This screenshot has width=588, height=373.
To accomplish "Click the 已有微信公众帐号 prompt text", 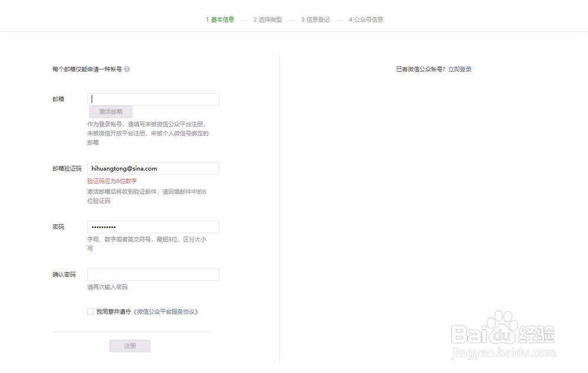I will tap(423, 69).
